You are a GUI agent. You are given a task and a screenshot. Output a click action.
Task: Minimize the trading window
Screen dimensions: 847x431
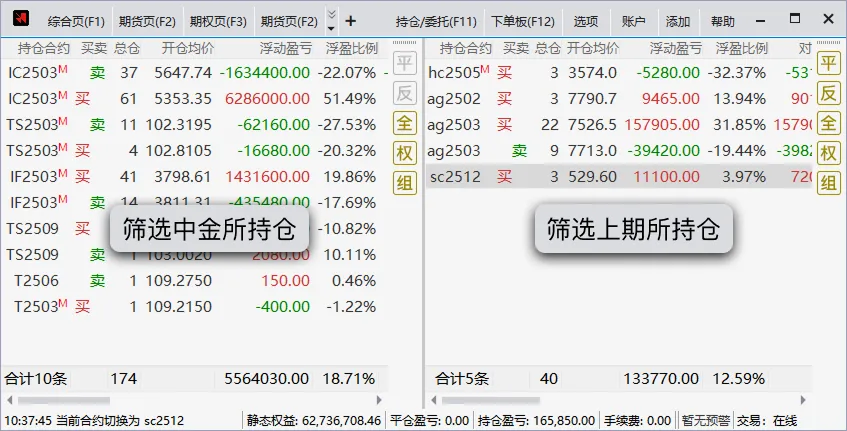point(761,21)
